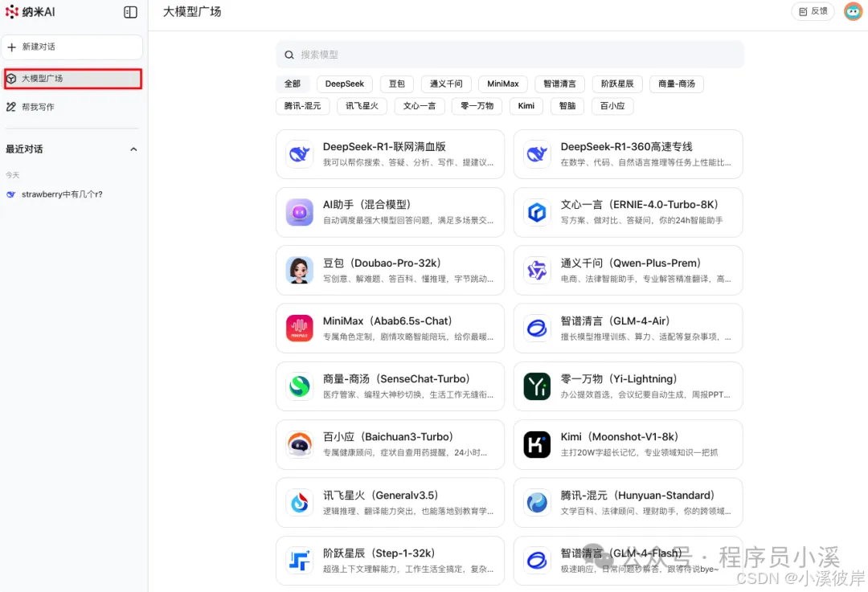The width and height of the screenshot is (868, 592).
Task: Select the 全部 filter tab
Action: (293, 84)
